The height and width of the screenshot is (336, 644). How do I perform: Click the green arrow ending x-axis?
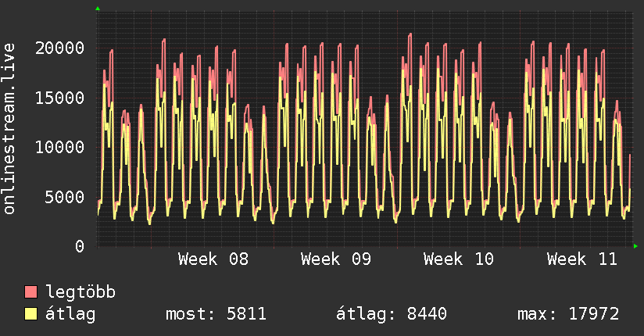click(x=635, y=246)
